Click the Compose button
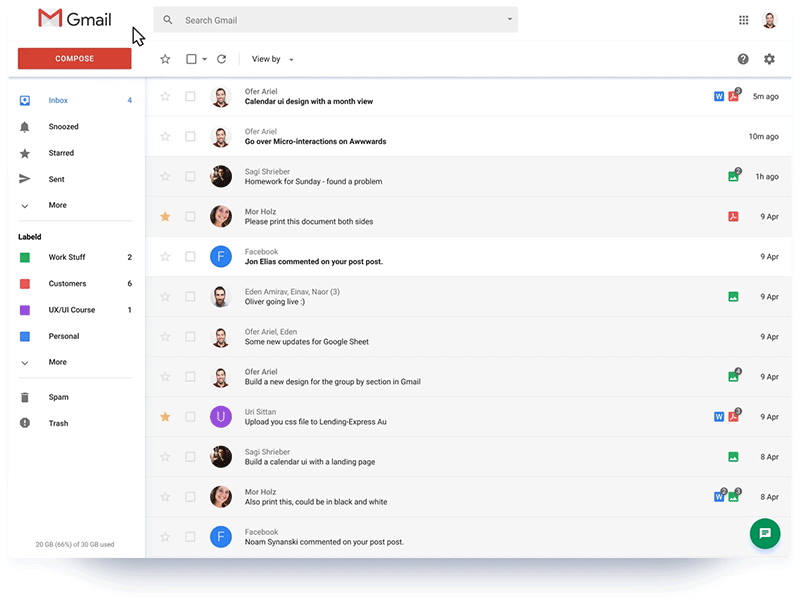The image size is (800, 600). tap(74, 58)
